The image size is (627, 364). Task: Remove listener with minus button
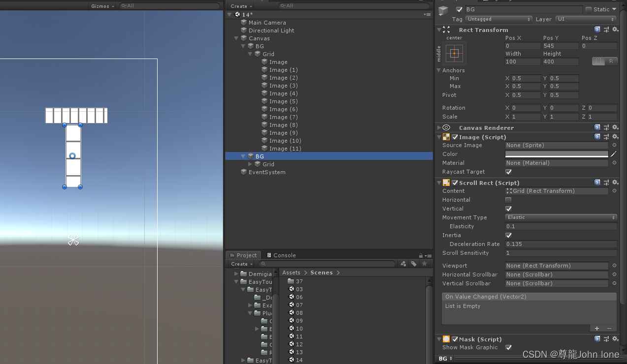pos(609,329)
